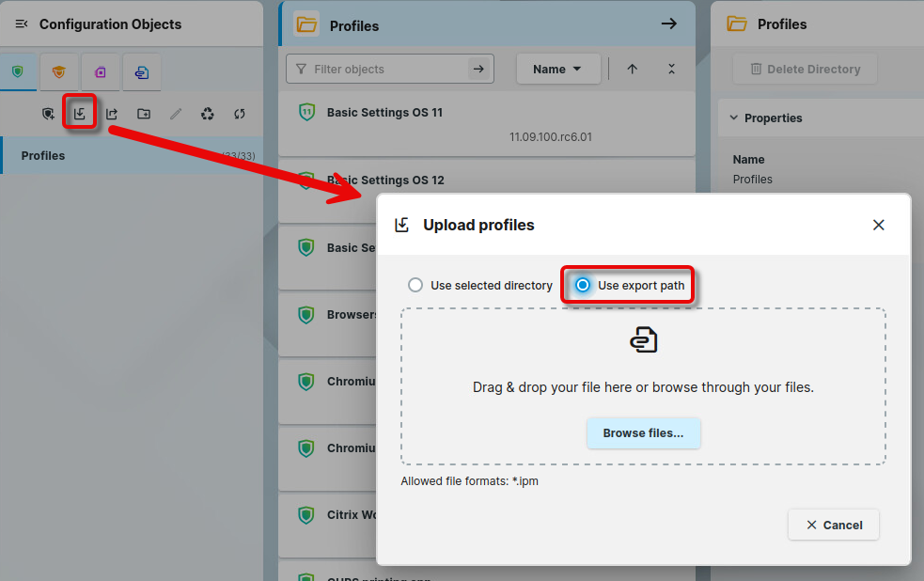Cancel the Upload profiles dialog
Viewport: 924px width, 581px height.
[833, 525]
